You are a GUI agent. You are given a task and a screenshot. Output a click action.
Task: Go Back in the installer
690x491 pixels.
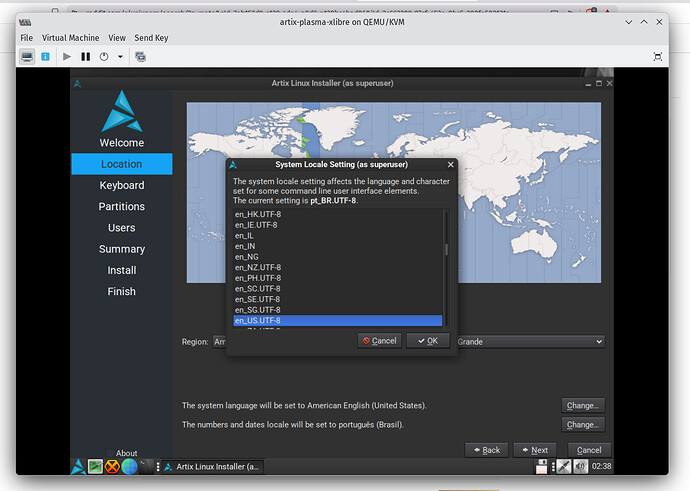[486, 450]
